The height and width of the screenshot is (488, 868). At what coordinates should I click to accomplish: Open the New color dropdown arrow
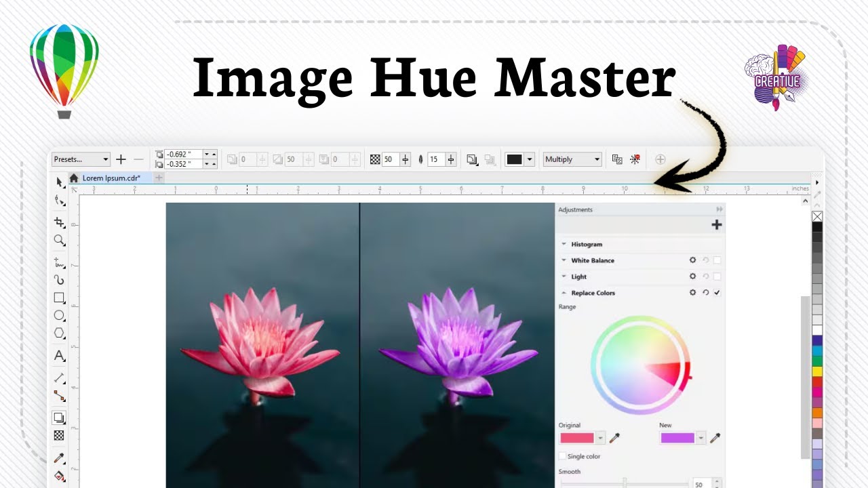coord(701,438)
